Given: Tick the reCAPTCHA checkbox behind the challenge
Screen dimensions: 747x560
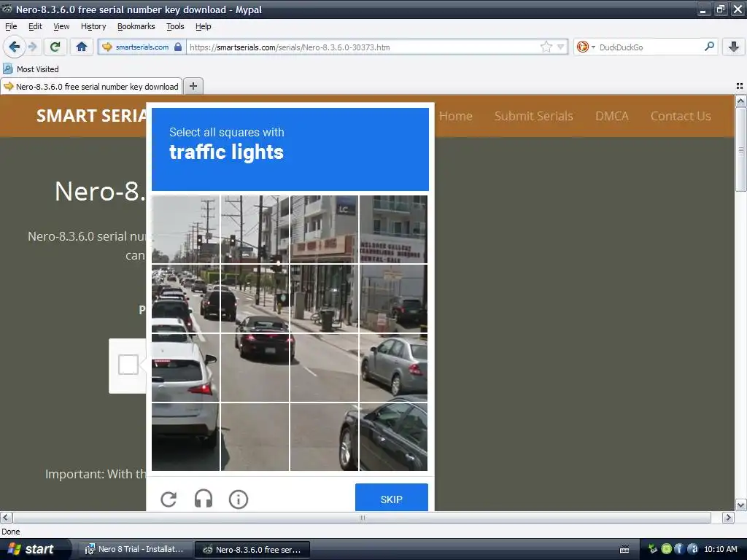Looking at the screenshot, I should point(128,365).
